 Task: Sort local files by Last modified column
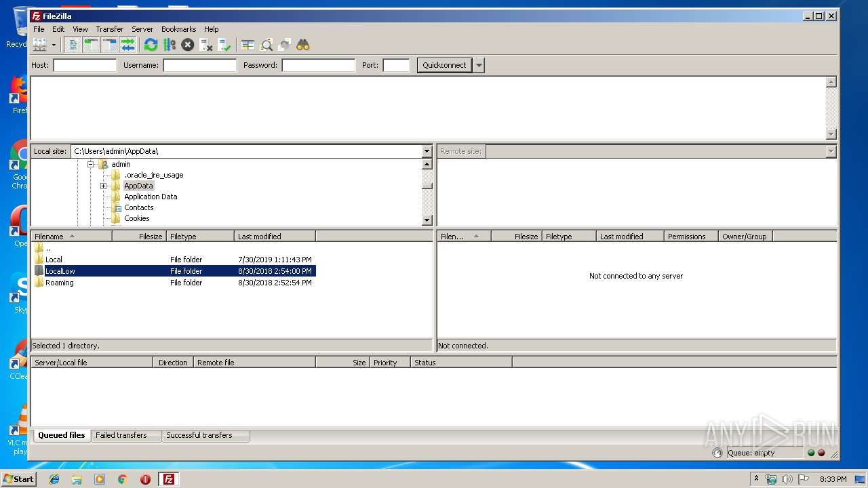pyautogui.click(x=275, y=237)
